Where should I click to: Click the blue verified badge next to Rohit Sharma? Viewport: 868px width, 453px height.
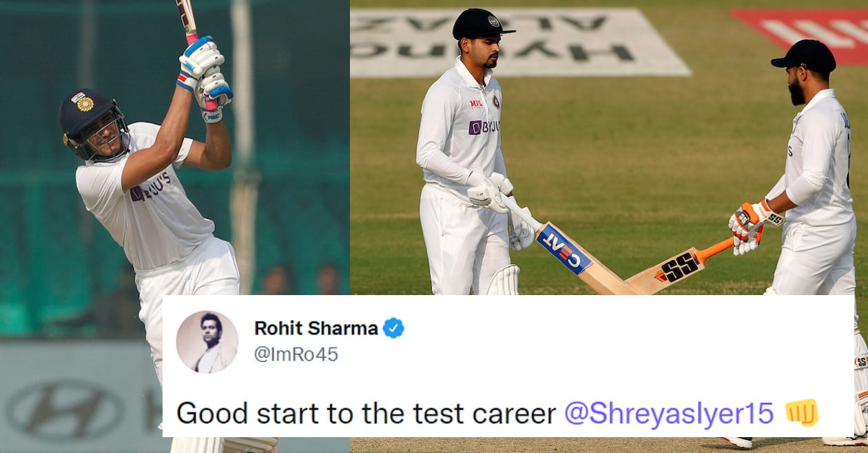point(394,328)
